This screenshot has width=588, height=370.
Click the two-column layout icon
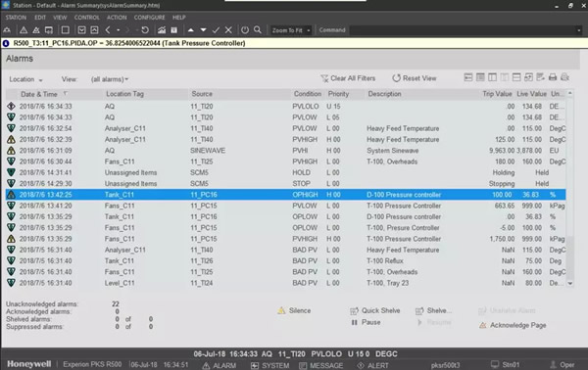(x=492, y=77)
